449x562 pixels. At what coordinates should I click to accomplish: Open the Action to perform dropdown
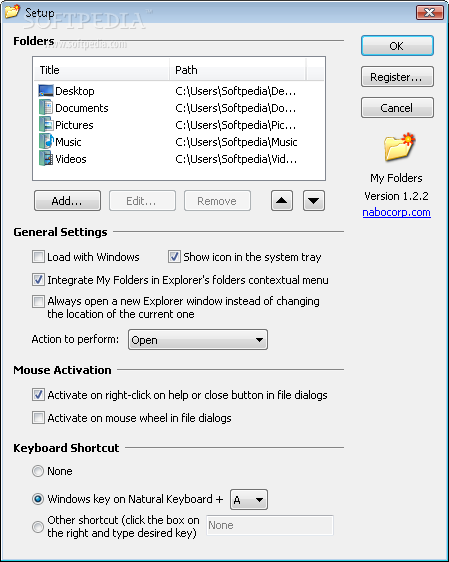[198, 339]
